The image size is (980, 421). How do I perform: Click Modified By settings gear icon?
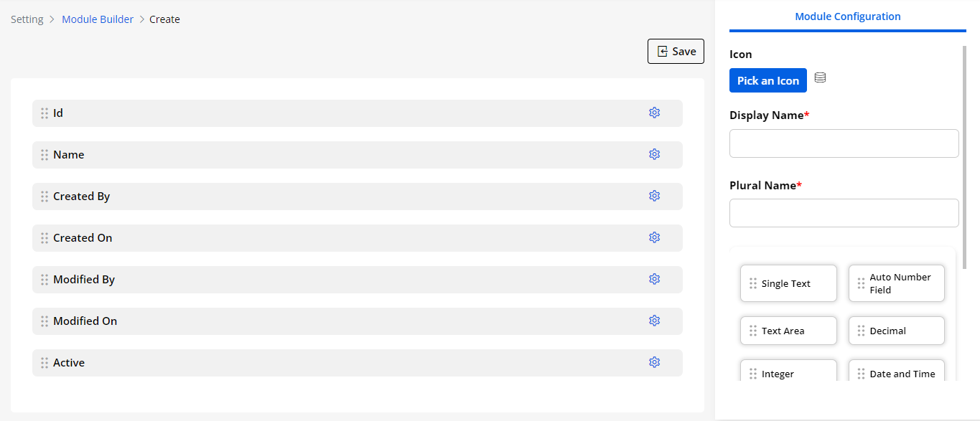(654, 279)
